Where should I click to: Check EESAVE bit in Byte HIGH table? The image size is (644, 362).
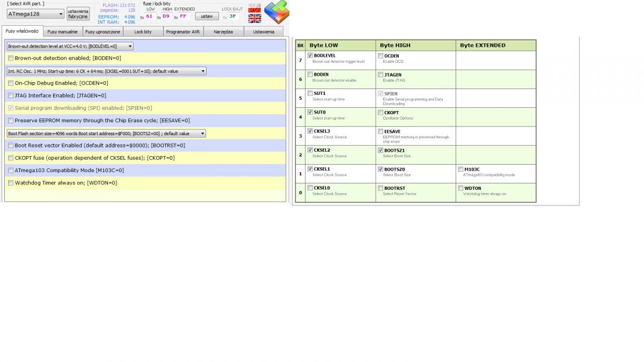pos(380,131)
